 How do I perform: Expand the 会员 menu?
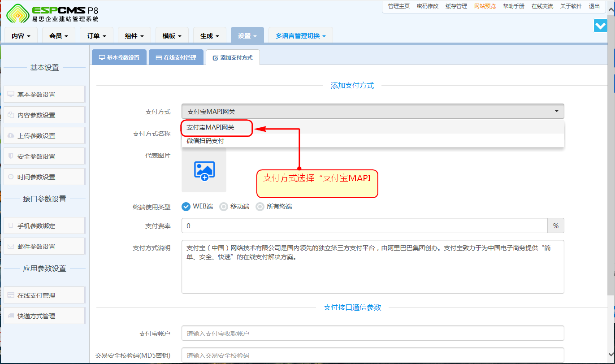pos(59,35)
